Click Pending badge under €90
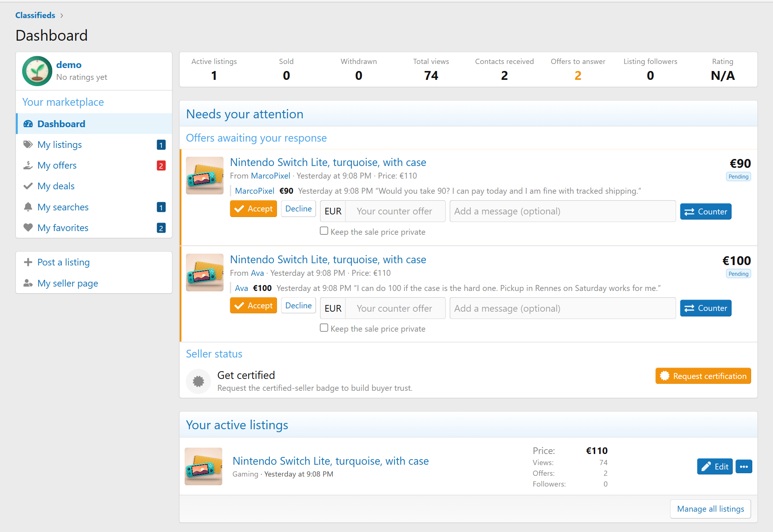The height and width of the screenshot is (532, 773). pyautogui.click(x=738, y=177)
